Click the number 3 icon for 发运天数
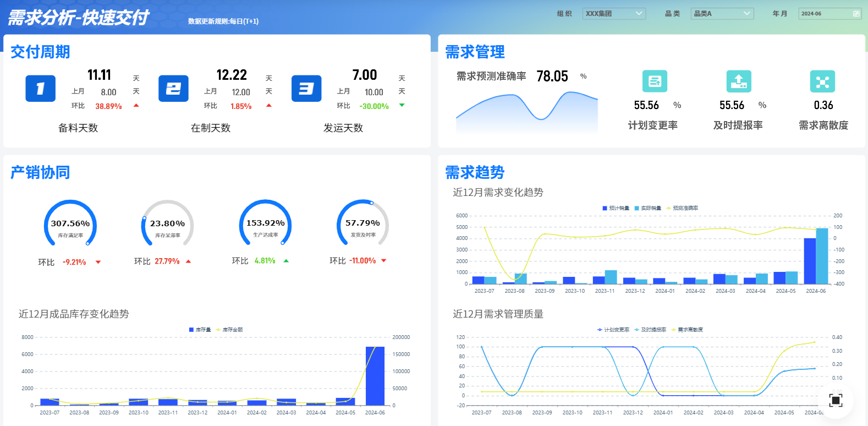 pyautogui.click(x=306, y=89)
